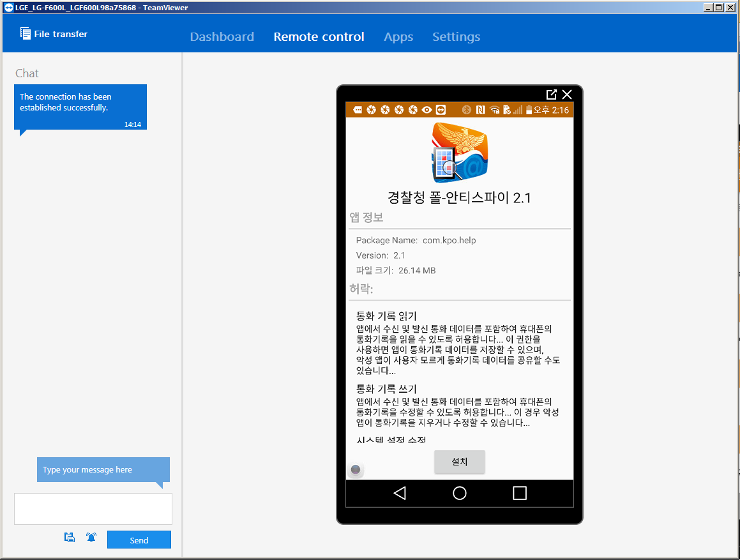This screenshot has width=740, height=560.
Task: Maximize the TeamViewer window
Action: pos(718,8)
